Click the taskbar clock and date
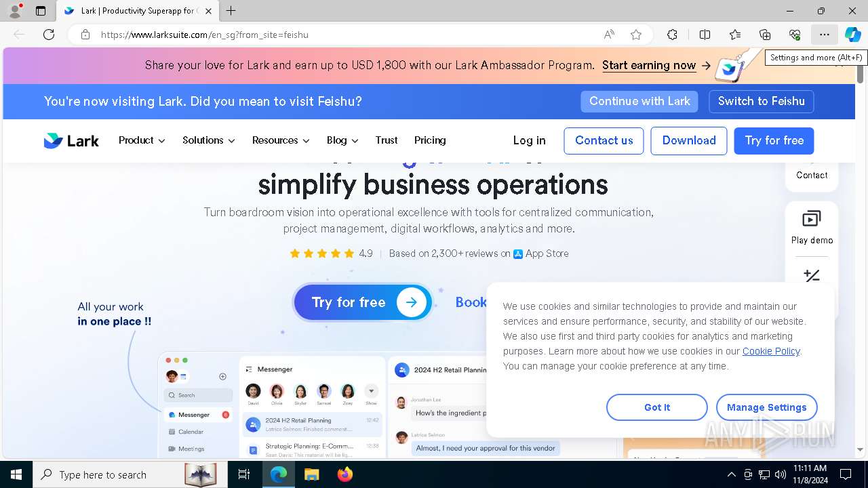This screenshot has width=868, height=488. 810,474
